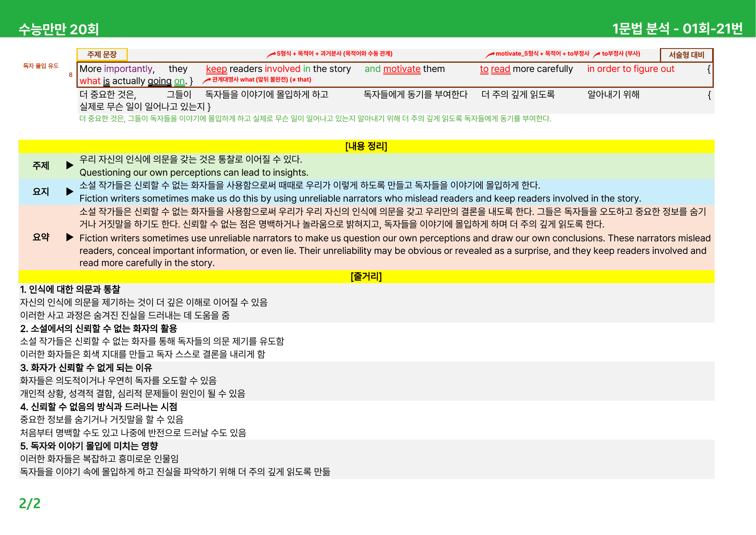Click the '요약' row label

[x=41, y=237]
